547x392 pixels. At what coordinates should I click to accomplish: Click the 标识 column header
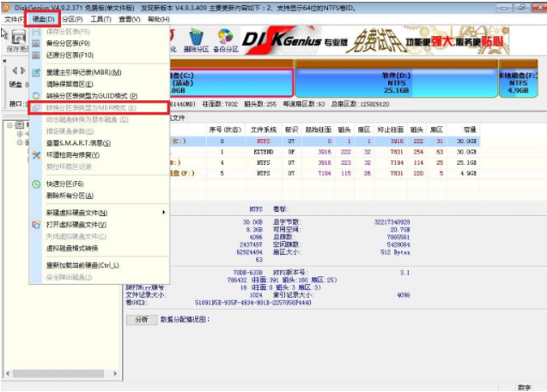[292, 130]
